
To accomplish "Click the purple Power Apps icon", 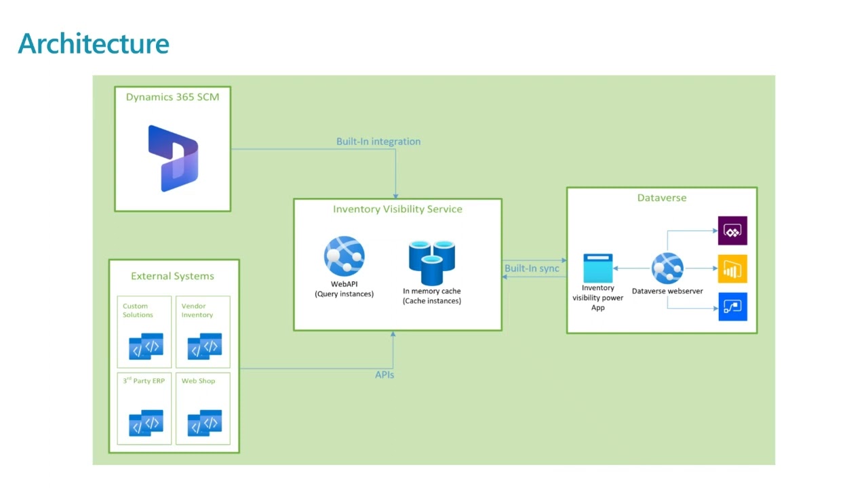I will (732, 230).
